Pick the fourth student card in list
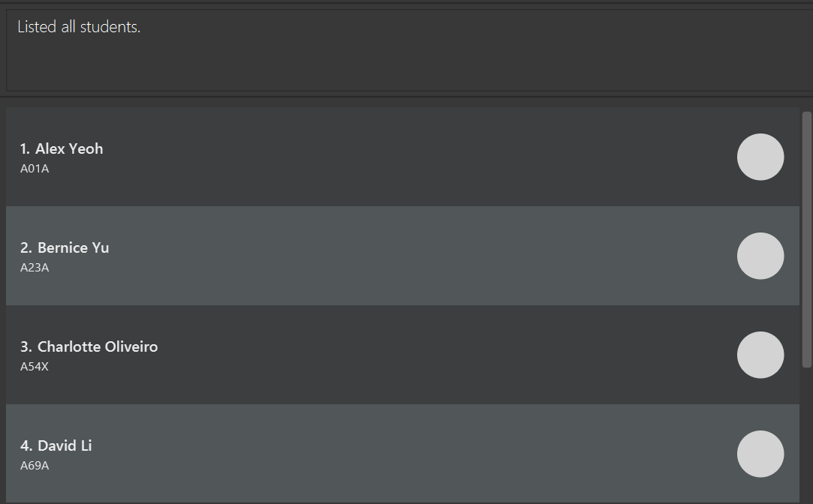This screenshot has width=813, height=504. [402, 454]
